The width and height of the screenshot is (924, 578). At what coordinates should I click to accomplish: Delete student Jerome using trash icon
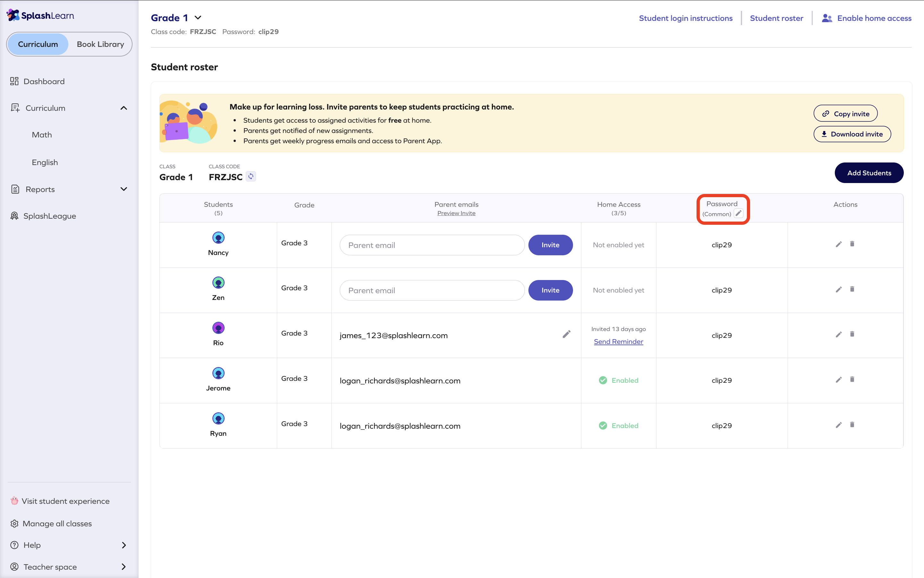[852, 379]
